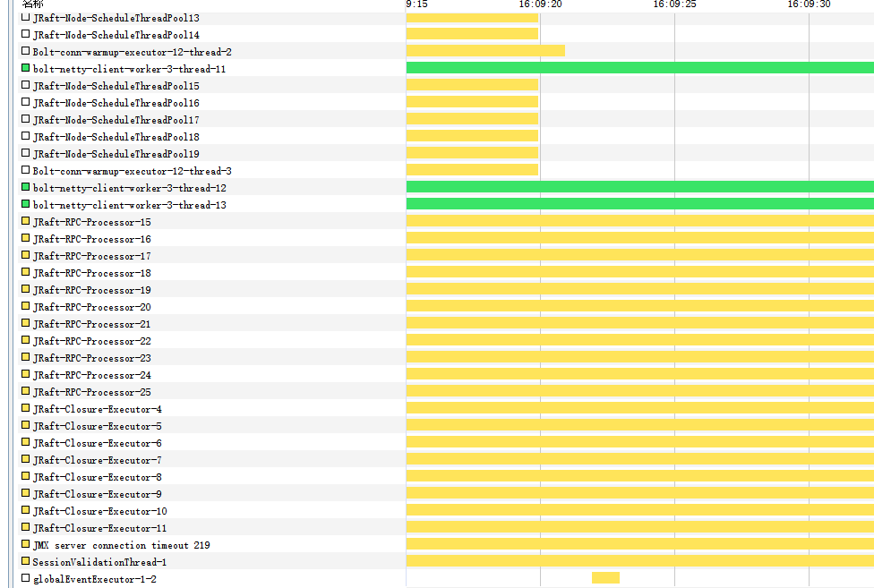The image size is (874, 588).
Task: Click yellow icon of JRaft-Closure-Executor-9
Action: click(x=25, y=493)
